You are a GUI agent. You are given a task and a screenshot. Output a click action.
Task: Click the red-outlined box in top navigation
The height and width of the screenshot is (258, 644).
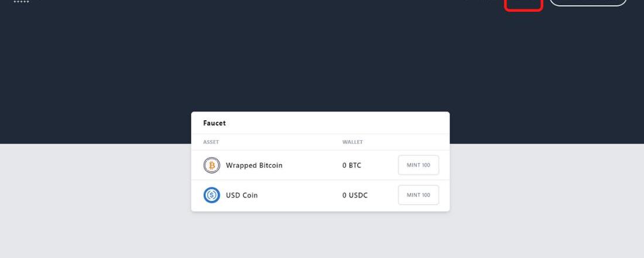[x=523, y=4]
